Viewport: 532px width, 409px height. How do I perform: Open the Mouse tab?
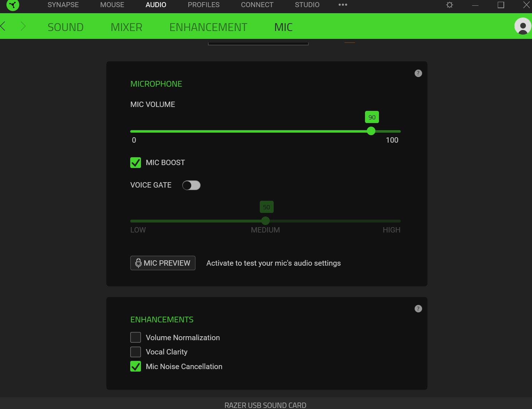point(112,5)
